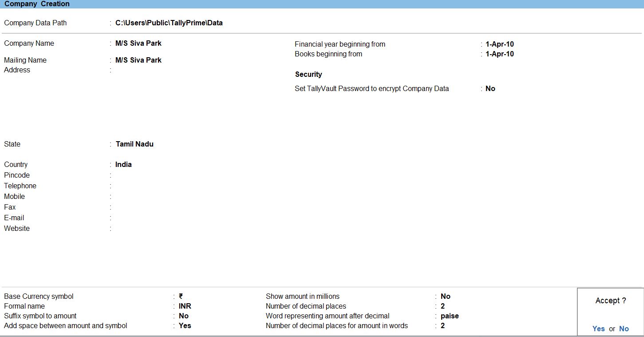Image resolution: width=644 pixels, height=337 pixels.
Task: Click Yes to accept company creation
Action: pyautogui.click(x=598, y=329)
